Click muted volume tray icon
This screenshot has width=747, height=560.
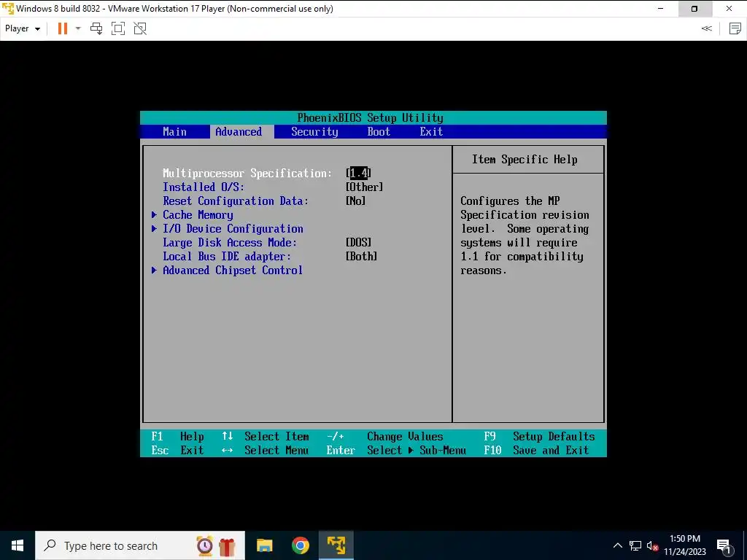[653, 545]
